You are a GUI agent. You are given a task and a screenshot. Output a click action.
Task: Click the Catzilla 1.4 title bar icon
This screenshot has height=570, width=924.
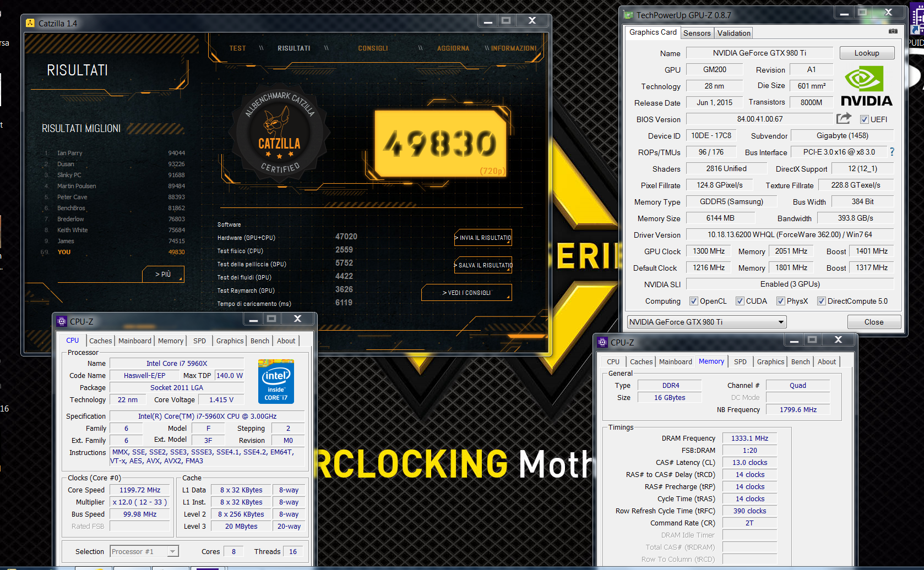pos(31,23)
